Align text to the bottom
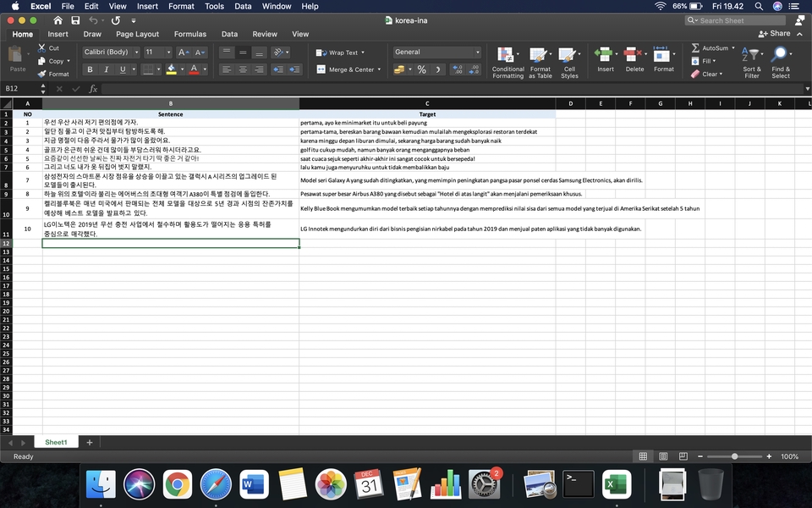Viewport: 812px width, 508px height. 260,52
